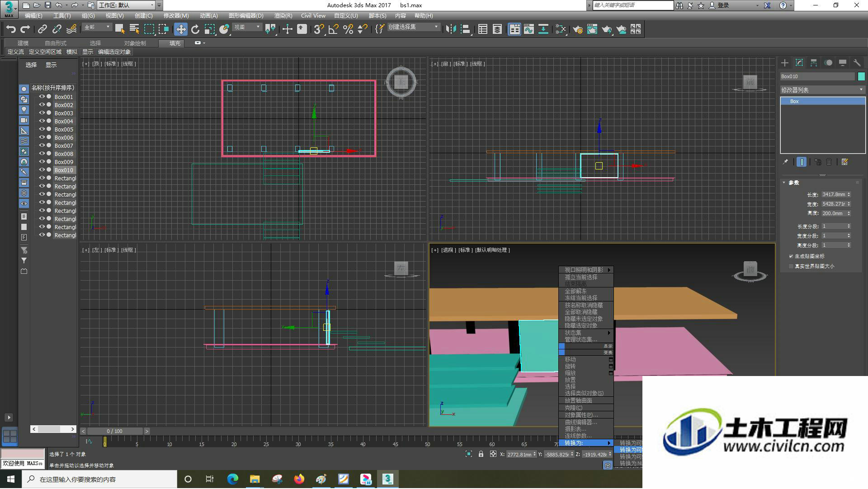Open the 全部 selection filter dropdown
The width and height of the screenshot is (868, 489).
(97, 27)
